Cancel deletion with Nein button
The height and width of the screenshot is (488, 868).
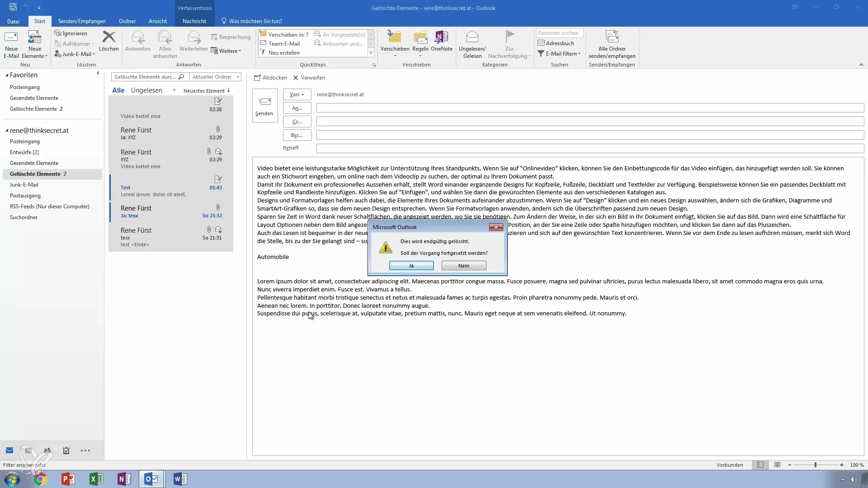(464, 266)
